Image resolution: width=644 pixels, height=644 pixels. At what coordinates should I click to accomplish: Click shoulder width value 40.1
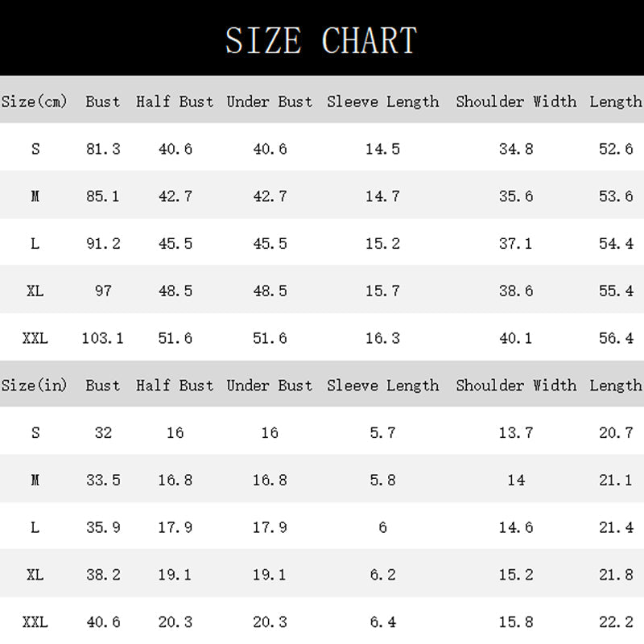click(x=516, y=338)
